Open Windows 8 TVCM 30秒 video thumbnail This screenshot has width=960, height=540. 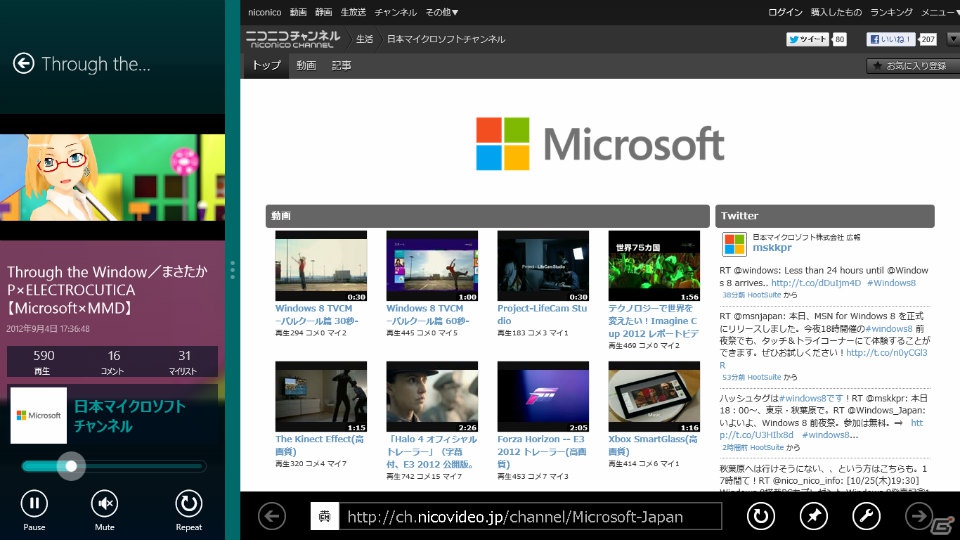pos(321,266)
